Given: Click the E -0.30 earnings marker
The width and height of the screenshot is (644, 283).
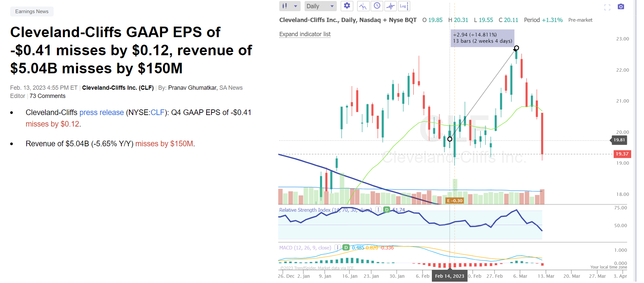Looking at the screenshot, I should click(x=455, y=200).
